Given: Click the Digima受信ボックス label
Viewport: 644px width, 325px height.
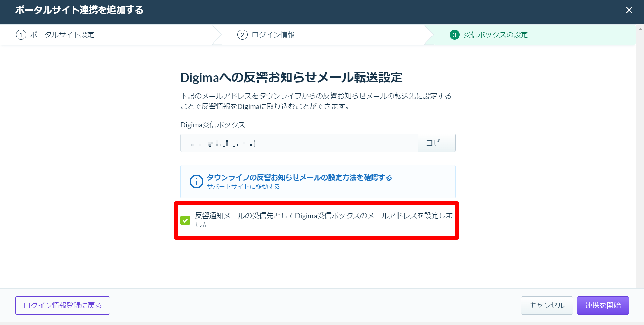Looking at the screenshot, I should (x=213, y=125).
